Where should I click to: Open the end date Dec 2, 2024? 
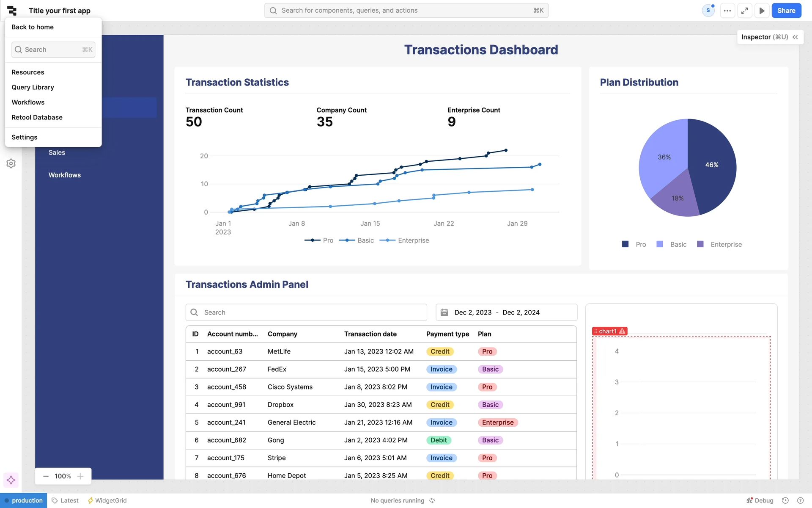[521, 312]
